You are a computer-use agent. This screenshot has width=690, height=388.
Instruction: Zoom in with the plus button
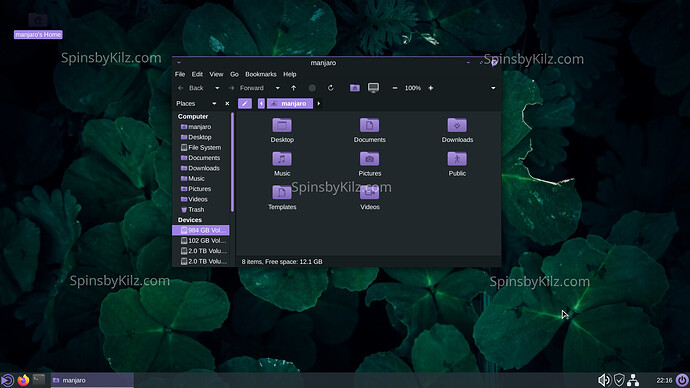(x=431, y=88)
